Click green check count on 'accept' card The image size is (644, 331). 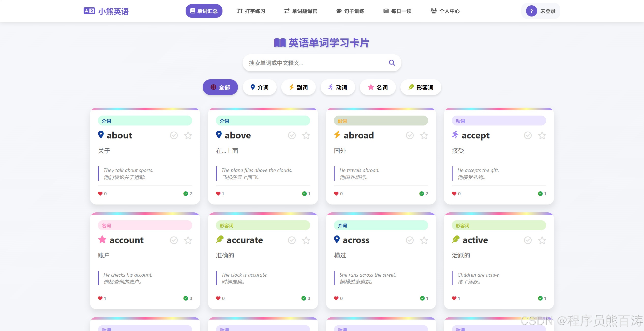[x=542, y=194]
